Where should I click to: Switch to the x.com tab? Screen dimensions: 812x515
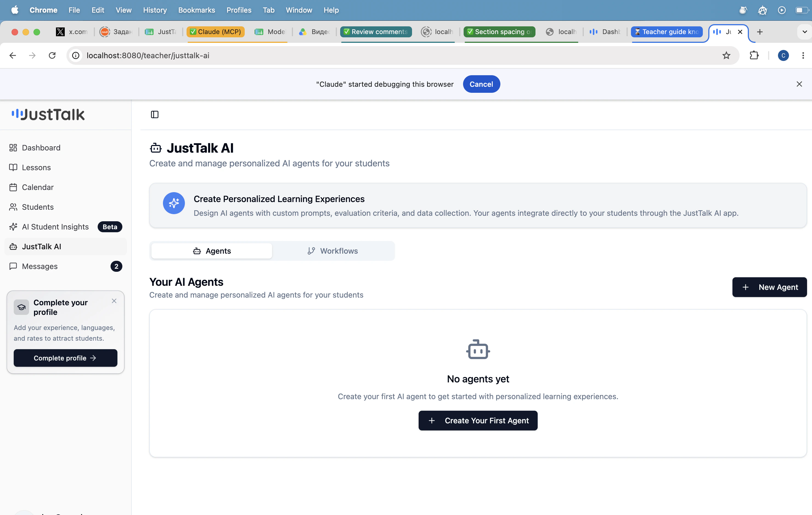(x=72, y=32)
